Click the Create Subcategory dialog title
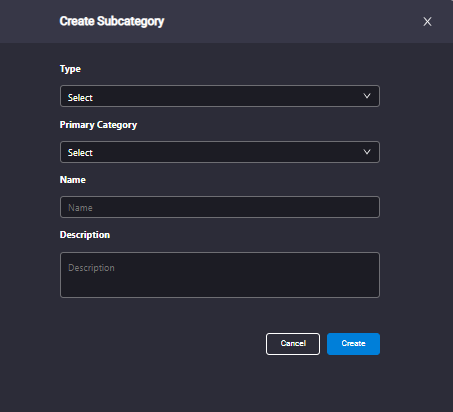This screenshot has width=453, height=412. [x=112, y=21]
